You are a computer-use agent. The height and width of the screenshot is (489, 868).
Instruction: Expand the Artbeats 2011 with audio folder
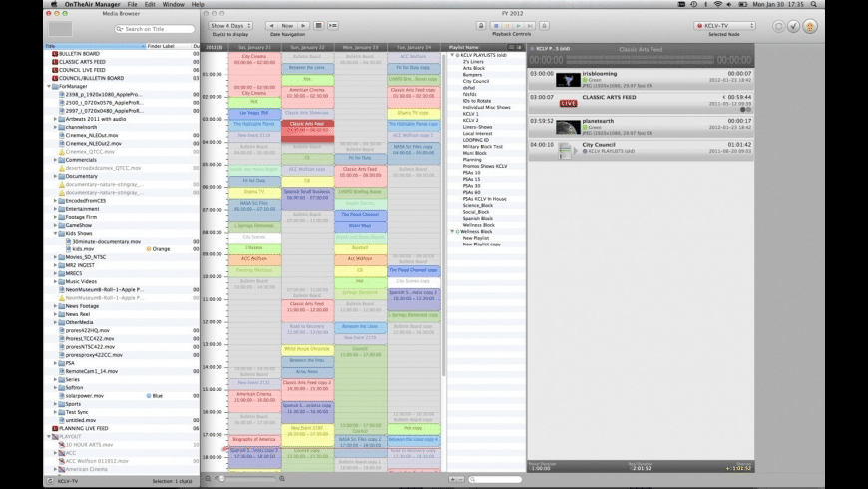pos(55,119)
